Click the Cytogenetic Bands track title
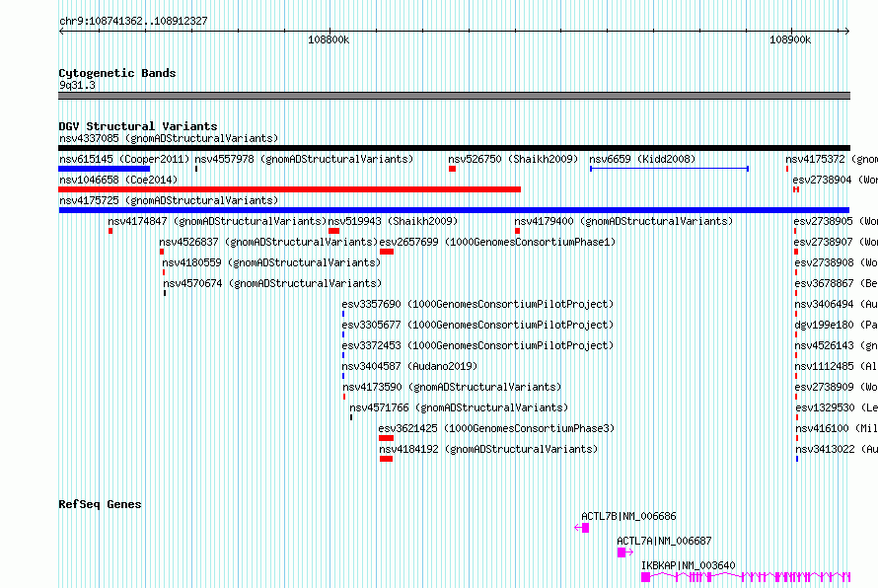The height and width of the screenshot is (588, 878). click(x=117, y=73)
